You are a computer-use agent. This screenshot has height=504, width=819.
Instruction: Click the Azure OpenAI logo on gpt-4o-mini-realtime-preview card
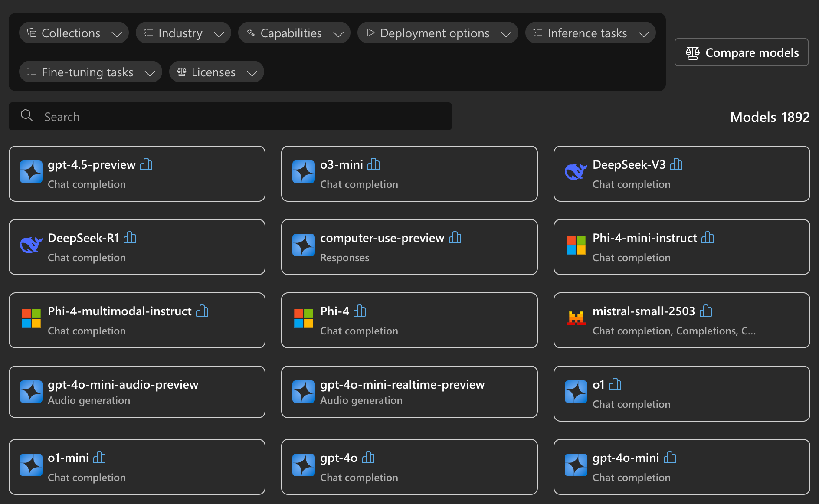point(304,392)
